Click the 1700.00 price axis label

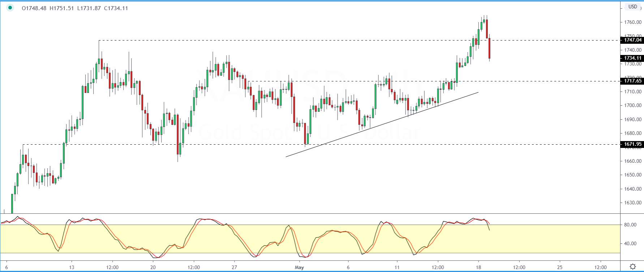coord(633,106)
